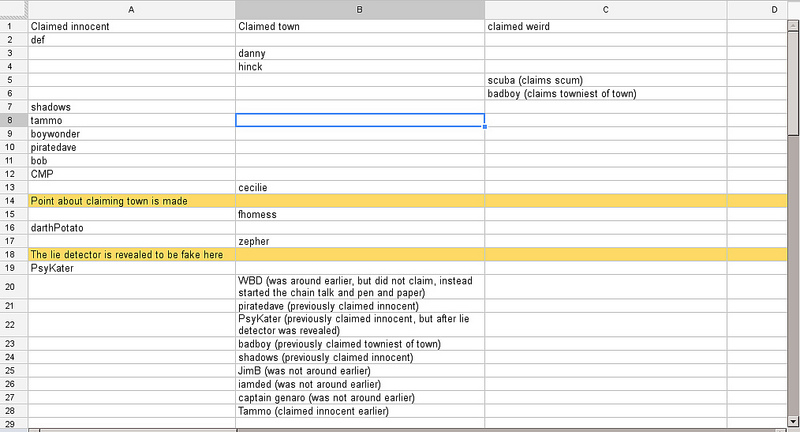
Task: Select row 14 header
Action: click(x=14, y=200)
